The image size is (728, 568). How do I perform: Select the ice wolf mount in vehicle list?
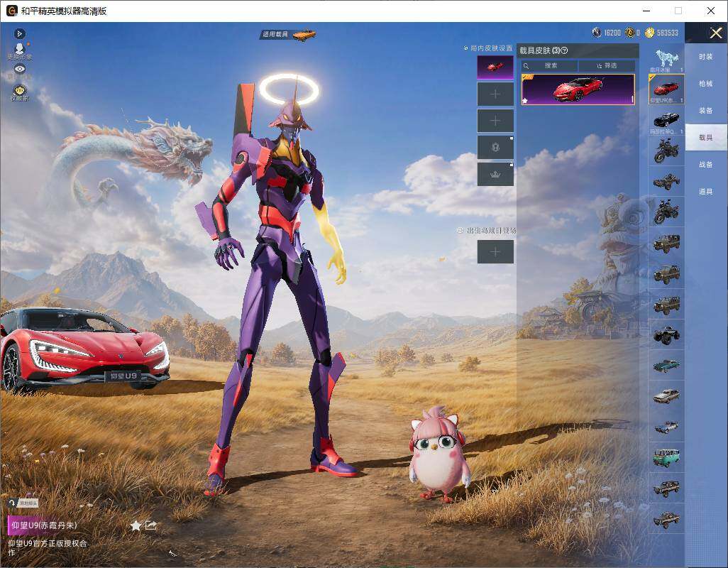click(x=666, y=60)
